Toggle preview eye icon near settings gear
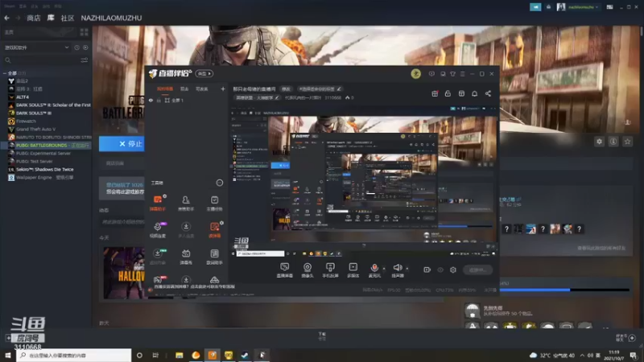Image resolution: width=644 pixels, height=362 pixels. click(440, 269)
